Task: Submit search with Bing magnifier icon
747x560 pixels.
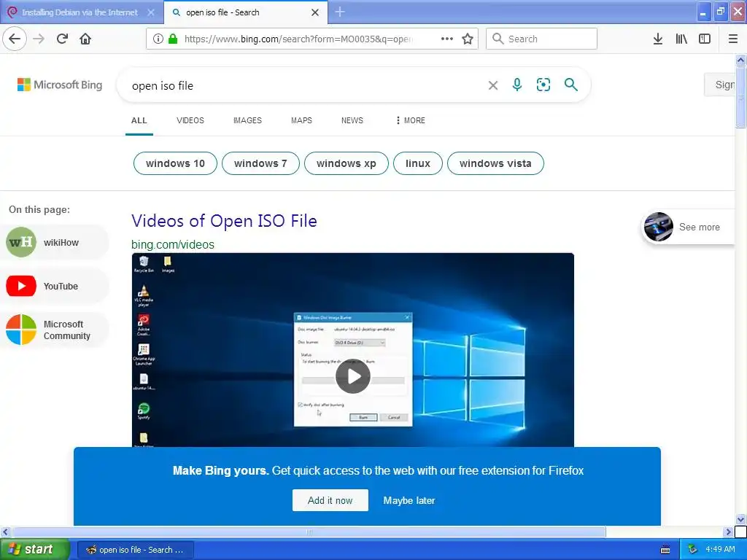Action: [570, 85]
